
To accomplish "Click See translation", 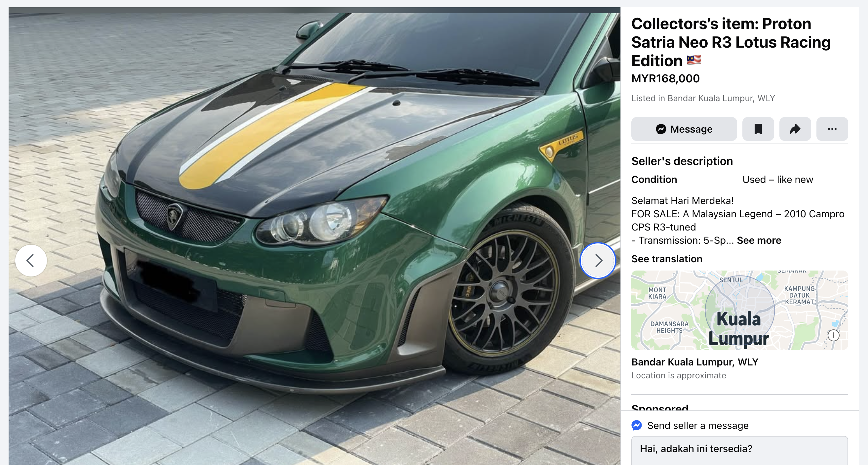I will pyautogui.click(x=666, y=259).
